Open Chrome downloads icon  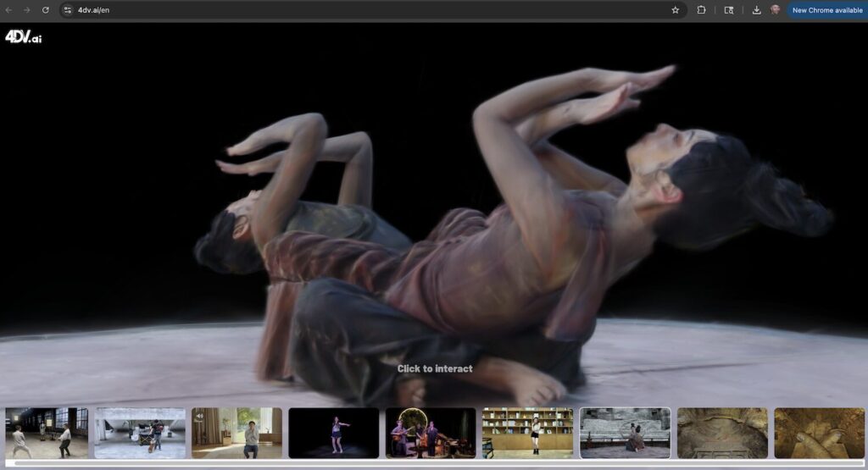[756, 10]
